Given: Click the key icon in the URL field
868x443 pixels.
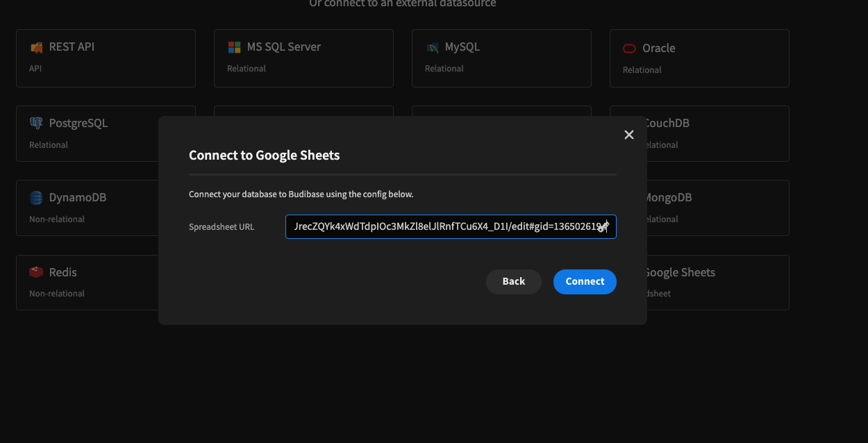Looking at the screenshot, I should point(603,226).
